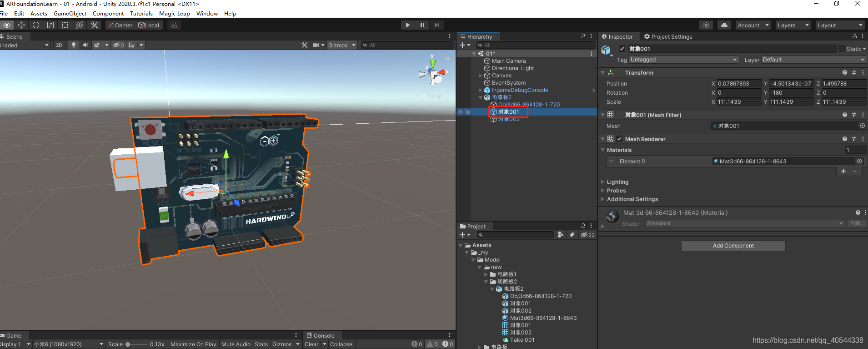Viewport: 868px width, 349px height.
Task: Select the Scale tool in toolbar
Action: [x=50, y=25]
